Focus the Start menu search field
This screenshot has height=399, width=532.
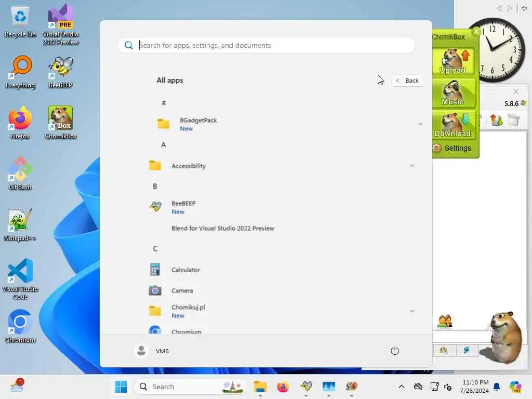click(266, 45)
